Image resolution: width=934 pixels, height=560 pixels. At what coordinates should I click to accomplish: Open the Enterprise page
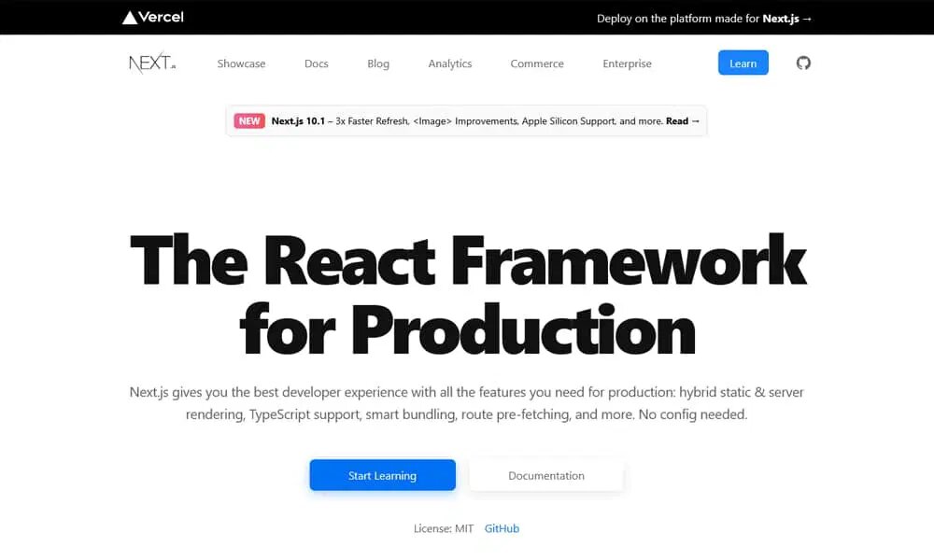pos(627,63)
